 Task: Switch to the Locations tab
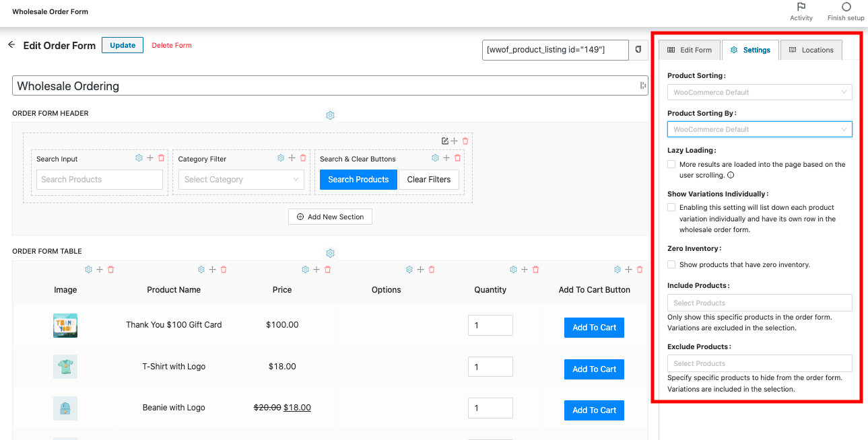811,50
